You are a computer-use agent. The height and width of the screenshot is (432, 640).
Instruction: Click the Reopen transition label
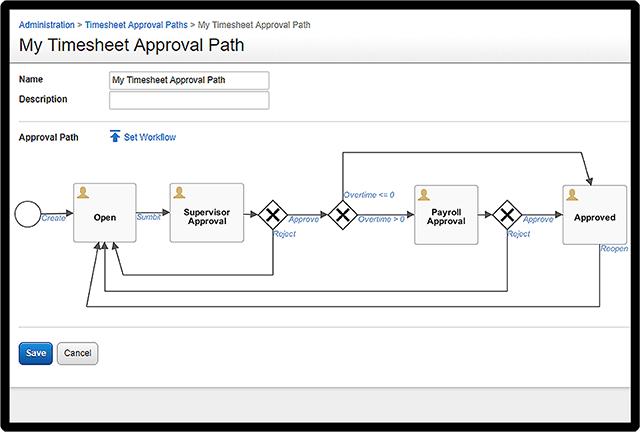(614, 248)
